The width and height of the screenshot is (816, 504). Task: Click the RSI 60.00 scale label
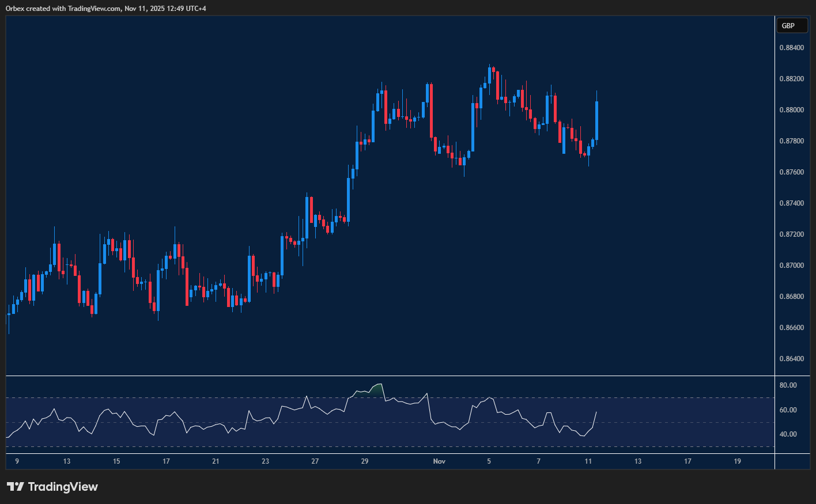tap(788, 410)
